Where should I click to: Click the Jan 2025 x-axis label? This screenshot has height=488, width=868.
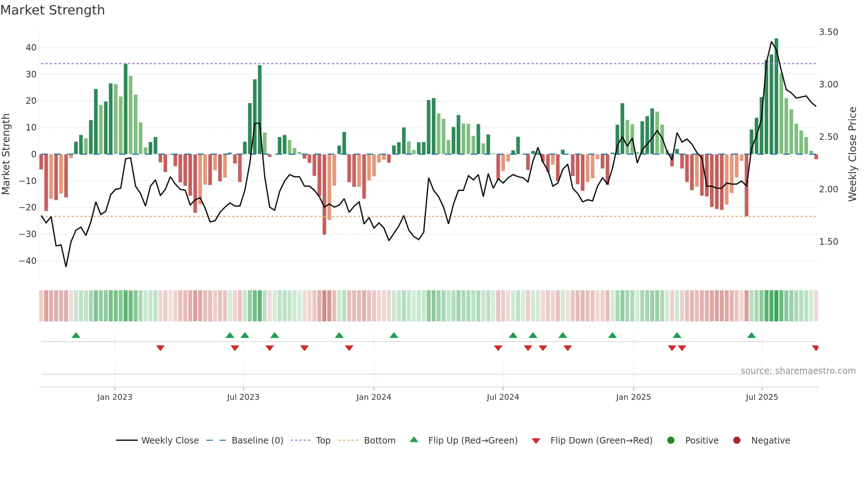pyautogui.click(x=633, y=397)
